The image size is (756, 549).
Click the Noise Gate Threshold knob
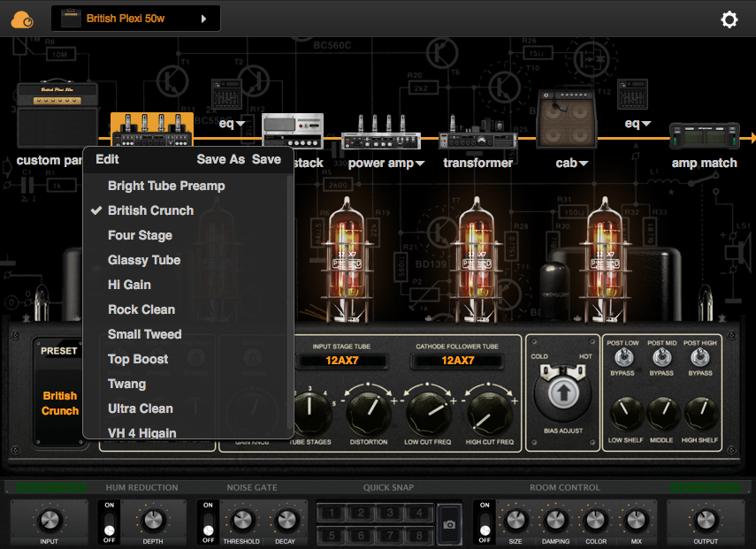241,520
